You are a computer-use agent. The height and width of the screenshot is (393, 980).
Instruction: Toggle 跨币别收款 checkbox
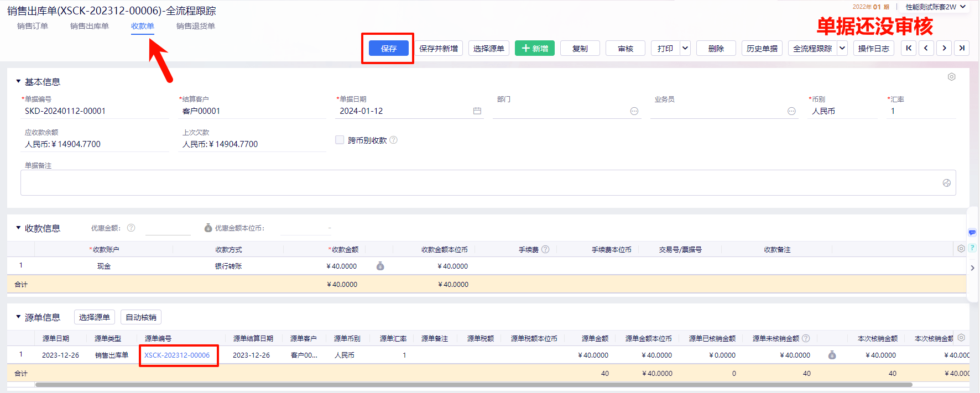pos(340,140)
